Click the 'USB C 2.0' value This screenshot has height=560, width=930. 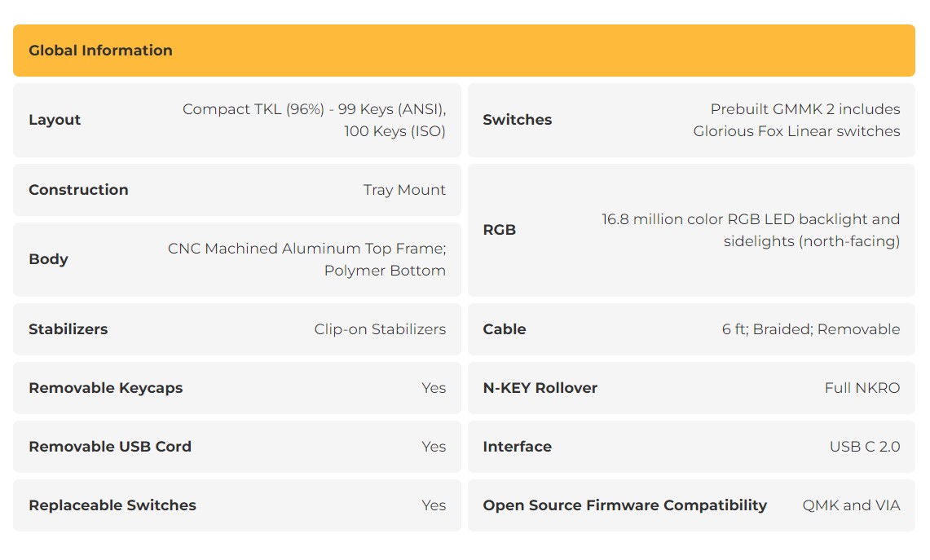(x=865, y=447)
